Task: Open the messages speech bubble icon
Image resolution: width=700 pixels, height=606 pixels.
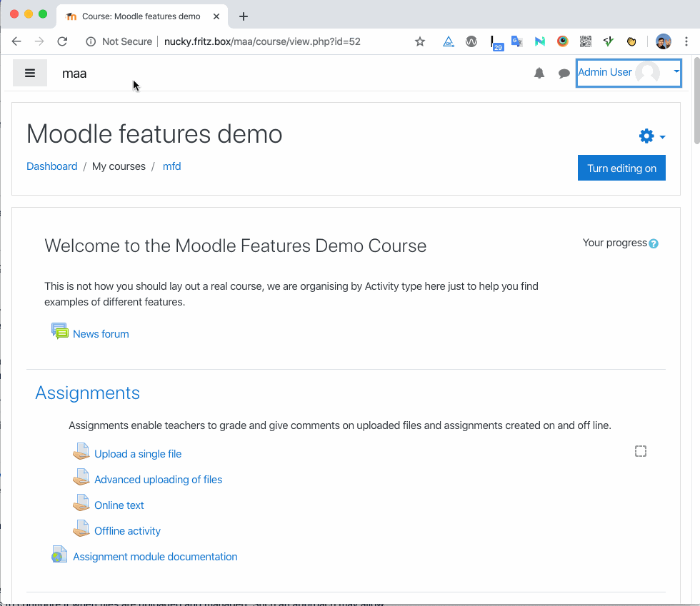Action: click(564, 74)
